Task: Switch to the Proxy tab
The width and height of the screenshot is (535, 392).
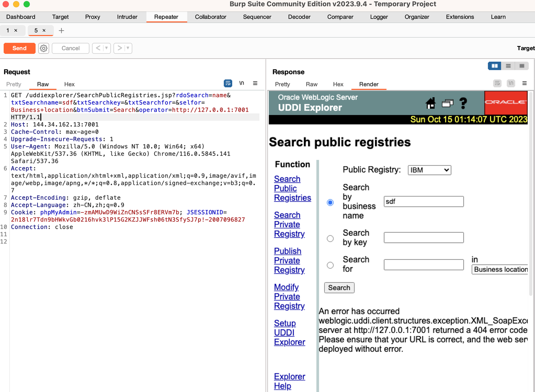Action: click(x=92, y=17)
